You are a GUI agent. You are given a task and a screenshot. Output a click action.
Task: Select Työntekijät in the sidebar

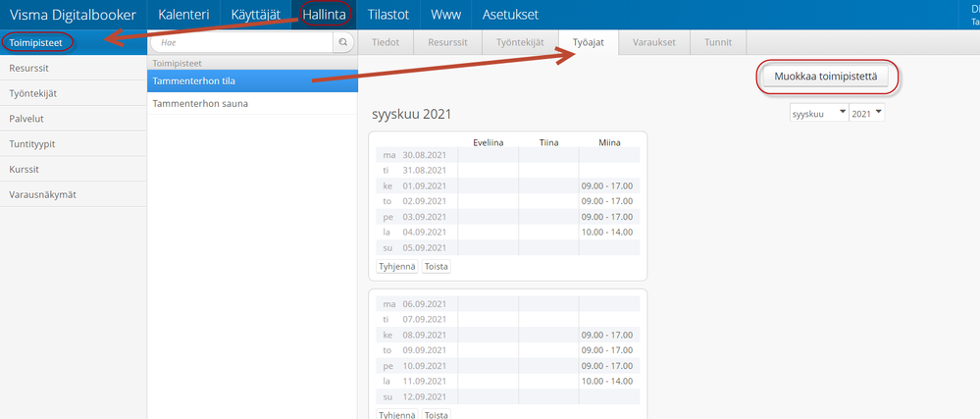pyautogui.click(x=74, y=93)
